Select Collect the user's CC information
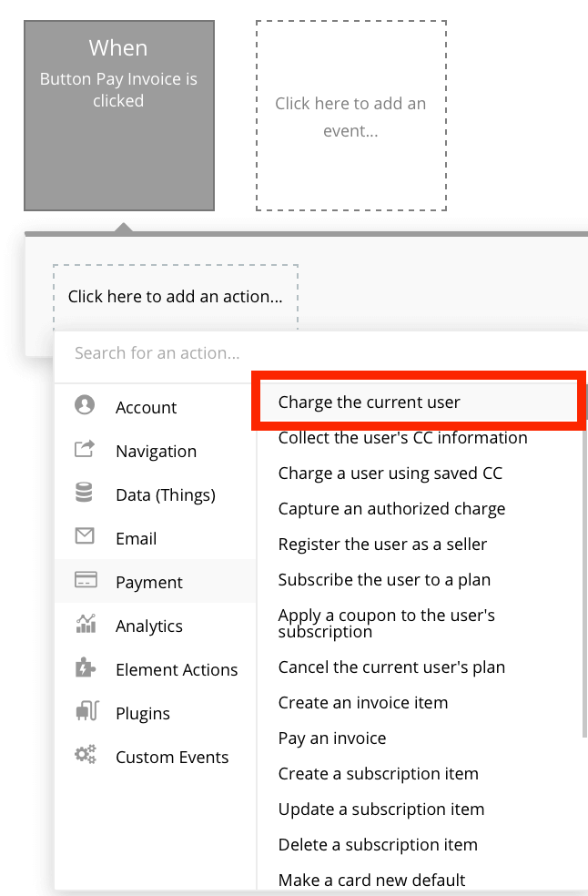588x896 pixels. (x=401, y=437)
